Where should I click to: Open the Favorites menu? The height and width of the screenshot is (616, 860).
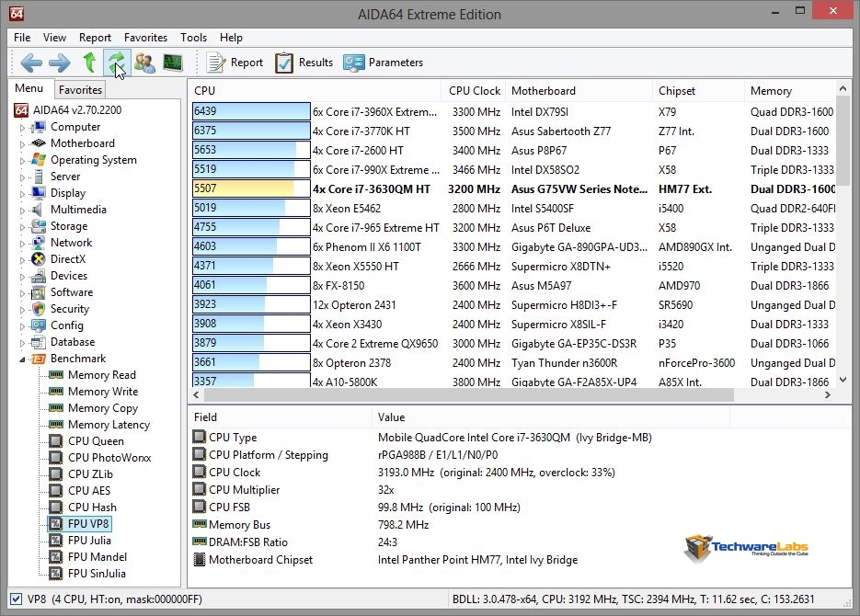click(145, 38)
